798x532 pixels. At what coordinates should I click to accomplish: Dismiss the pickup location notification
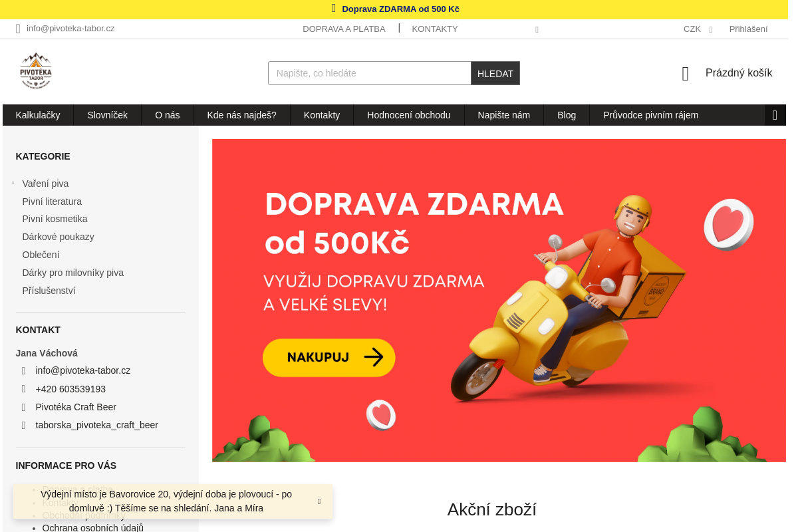click(319, 501)
